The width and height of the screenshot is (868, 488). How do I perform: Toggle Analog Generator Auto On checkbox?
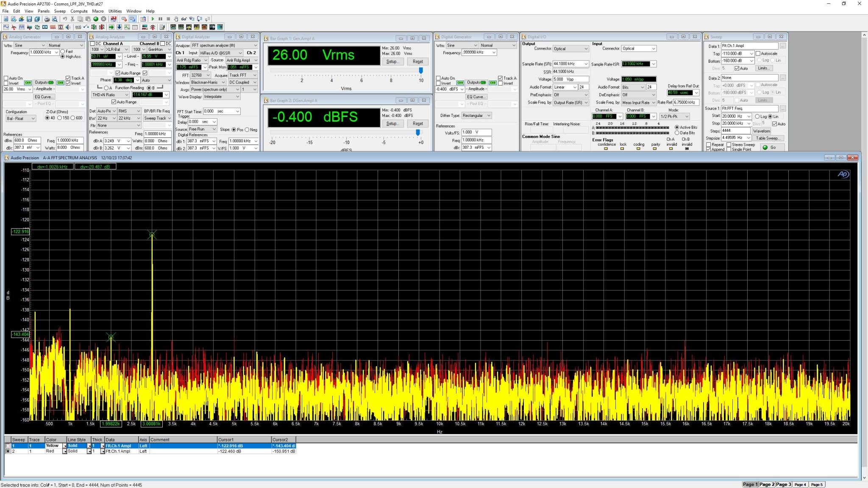[x=6, y=78]
